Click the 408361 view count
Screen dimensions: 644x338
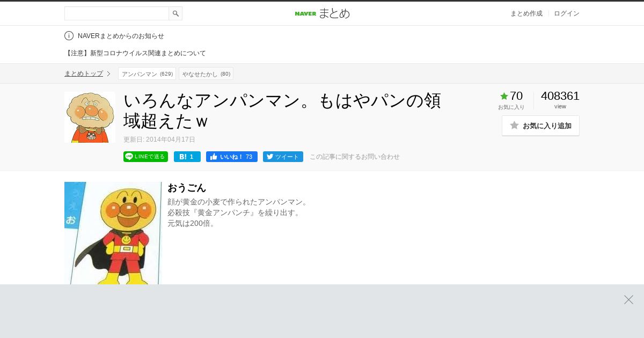pyautogui.click(x=560, y=96)
